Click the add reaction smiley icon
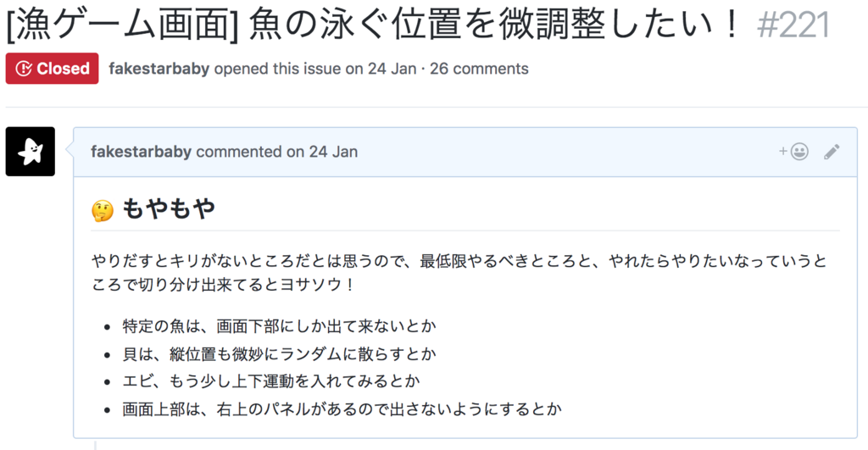The width and height of the screenshot is (868, 450). click(x=798, y=151)
